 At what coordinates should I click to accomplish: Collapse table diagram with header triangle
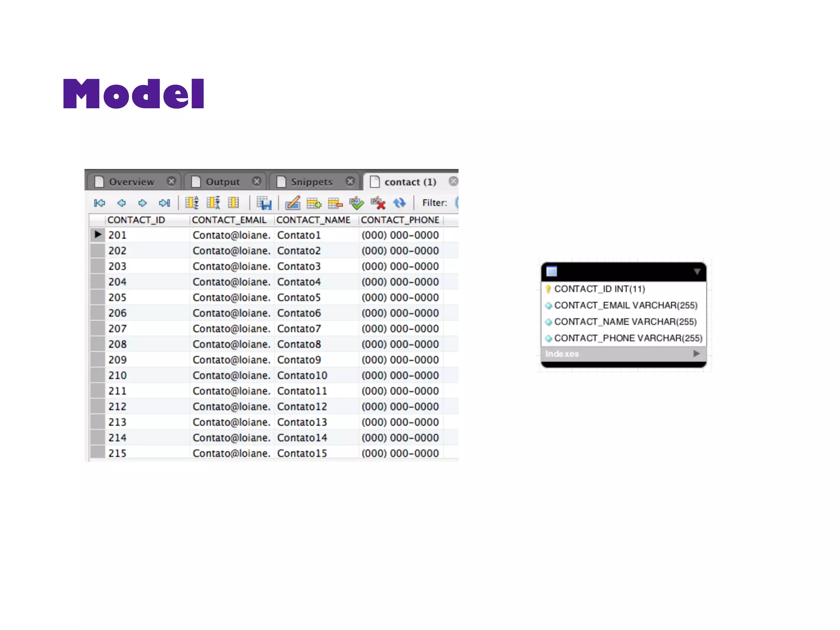[x=697, y=272]
